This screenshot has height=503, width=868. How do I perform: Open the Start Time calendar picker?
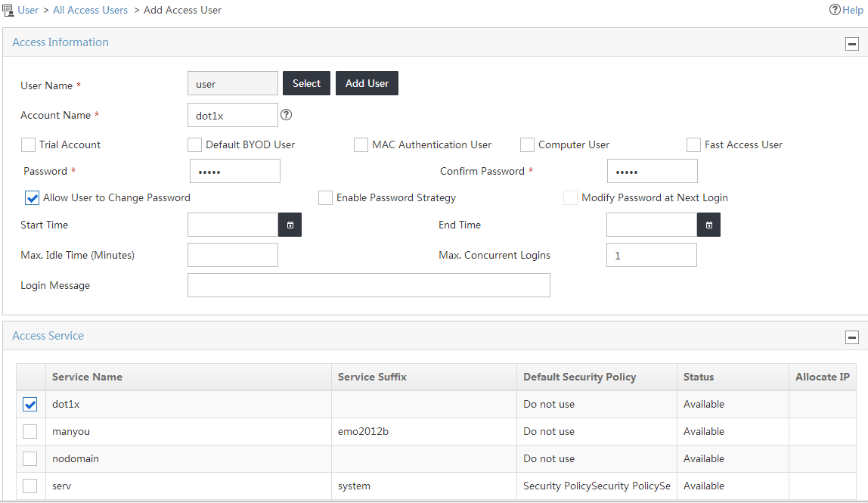click(290, 225)
